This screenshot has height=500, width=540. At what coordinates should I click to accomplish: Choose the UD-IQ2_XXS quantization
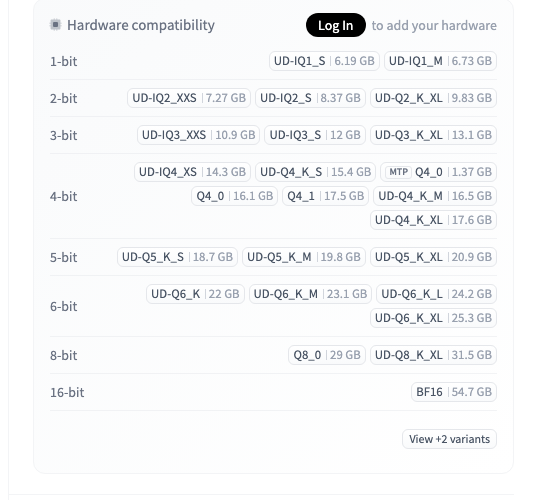[x=189, y=98]
